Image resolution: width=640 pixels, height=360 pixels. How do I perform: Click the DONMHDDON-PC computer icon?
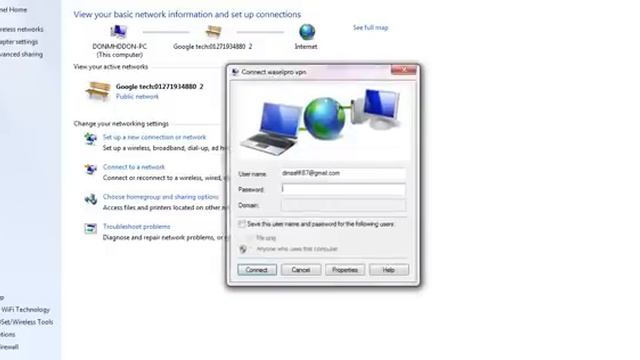(x=118, y=31)
